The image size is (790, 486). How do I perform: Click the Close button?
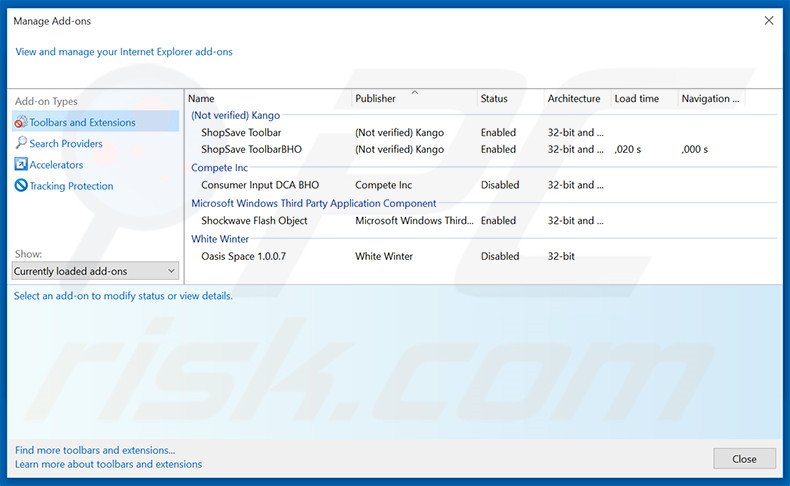coord(744,459)
